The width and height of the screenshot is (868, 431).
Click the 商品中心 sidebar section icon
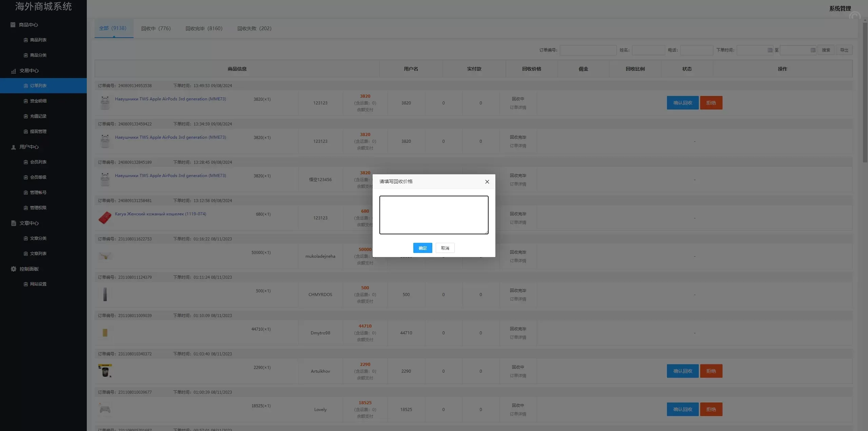13,25
